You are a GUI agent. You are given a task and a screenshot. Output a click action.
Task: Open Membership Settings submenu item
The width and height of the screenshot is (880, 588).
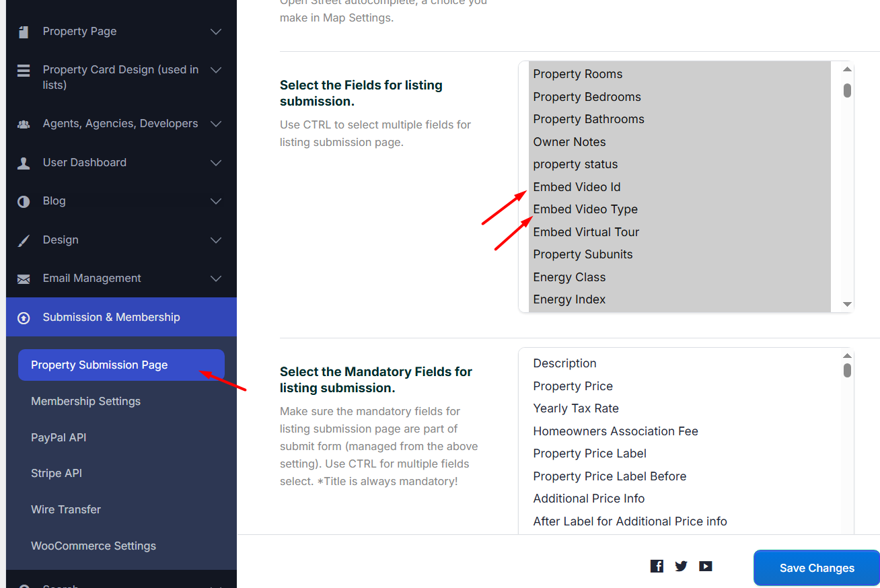tap(85, 401)
